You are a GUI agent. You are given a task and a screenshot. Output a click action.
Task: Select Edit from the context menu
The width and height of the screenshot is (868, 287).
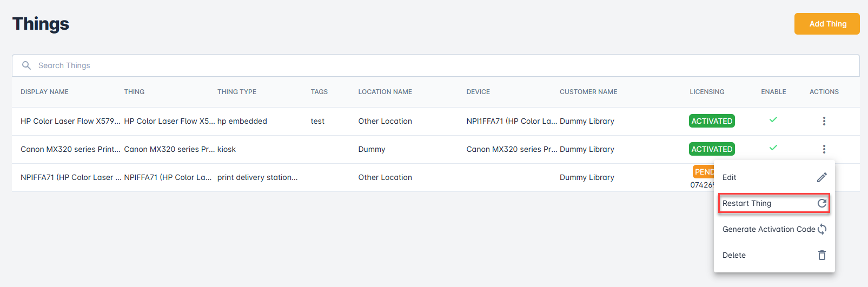coord(730,177)
